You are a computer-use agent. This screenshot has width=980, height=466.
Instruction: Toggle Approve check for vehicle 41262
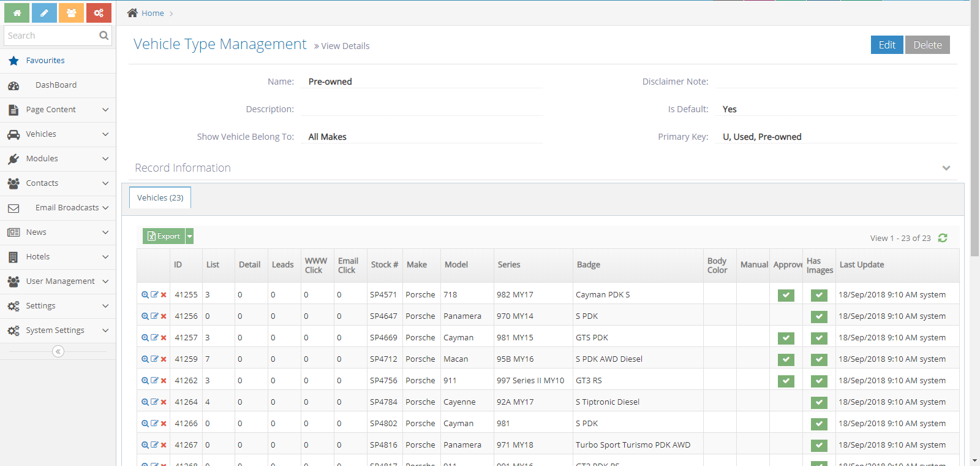(786, 381)
